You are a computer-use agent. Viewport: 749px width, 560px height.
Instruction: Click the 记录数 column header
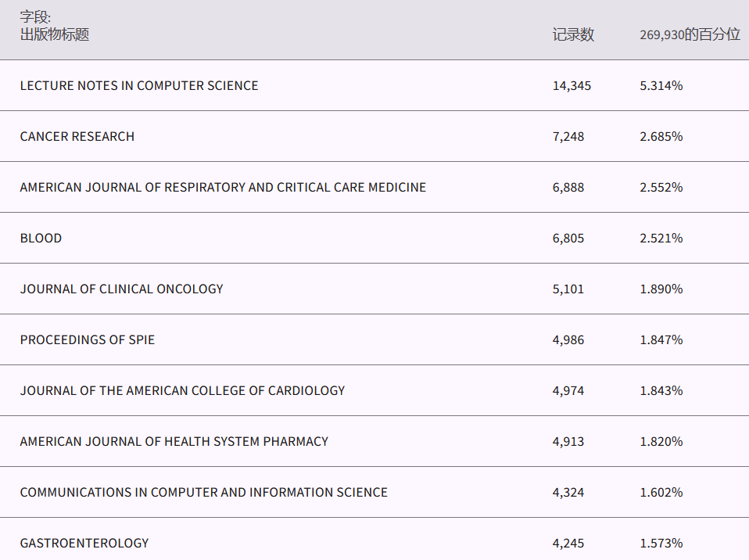pyautogui.click(x=573, y=35)
